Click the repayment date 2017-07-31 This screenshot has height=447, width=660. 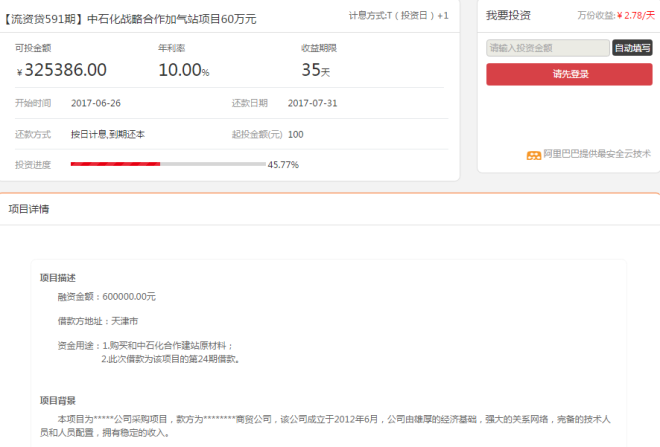(x=313, y=103)
